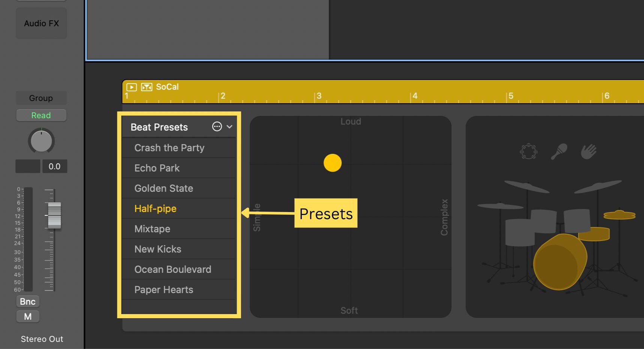
Task: Click the channel volume fader
Action: coord(54,215)
